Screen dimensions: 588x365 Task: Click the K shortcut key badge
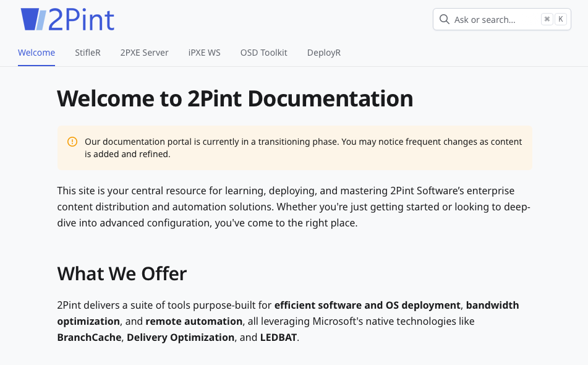coord(561,19)
